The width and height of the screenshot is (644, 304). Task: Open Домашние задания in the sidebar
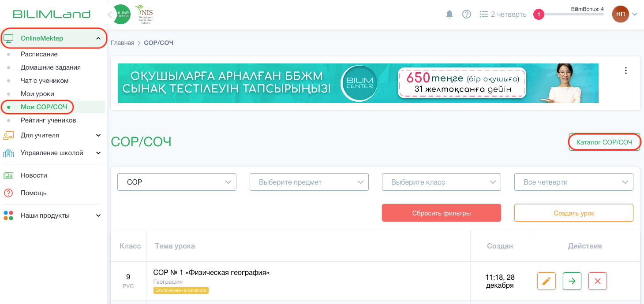pyautogui.click(x=51, y=67)
